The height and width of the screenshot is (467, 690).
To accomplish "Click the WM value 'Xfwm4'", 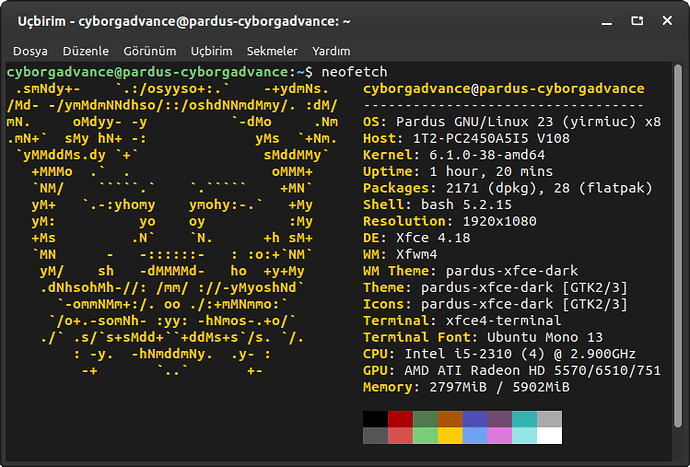I will pos(417,254).
